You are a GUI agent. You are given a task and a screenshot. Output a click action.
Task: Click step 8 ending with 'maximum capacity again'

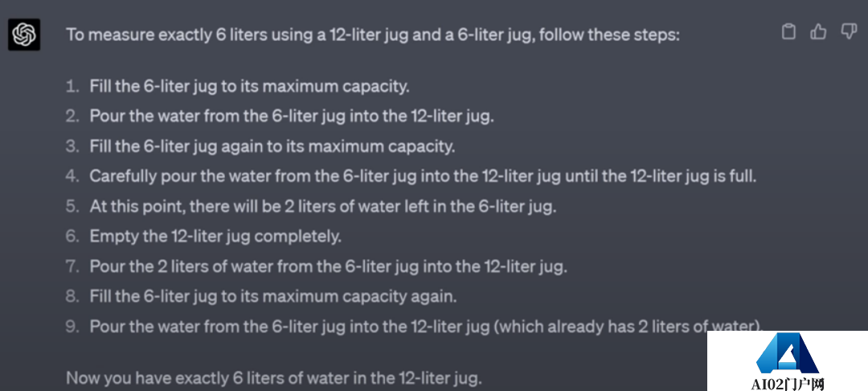coord(272,296)
